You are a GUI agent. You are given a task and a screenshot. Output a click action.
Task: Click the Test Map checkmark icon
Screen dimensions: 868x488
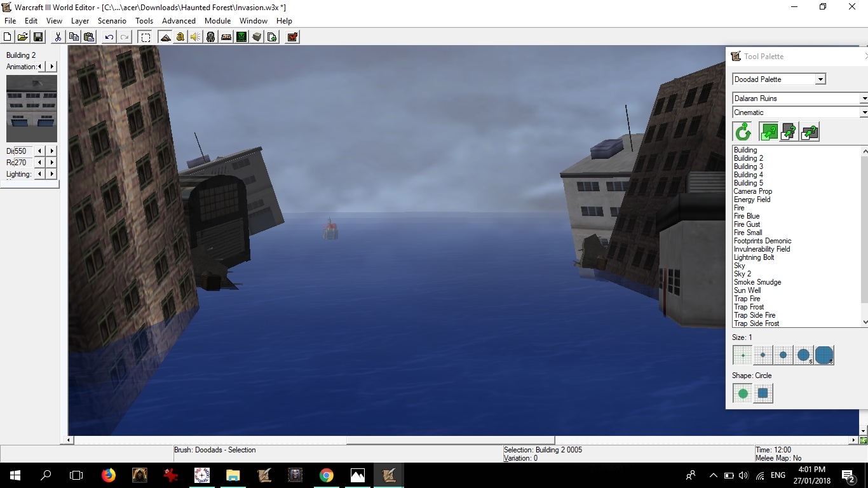[x=292, y=37]
